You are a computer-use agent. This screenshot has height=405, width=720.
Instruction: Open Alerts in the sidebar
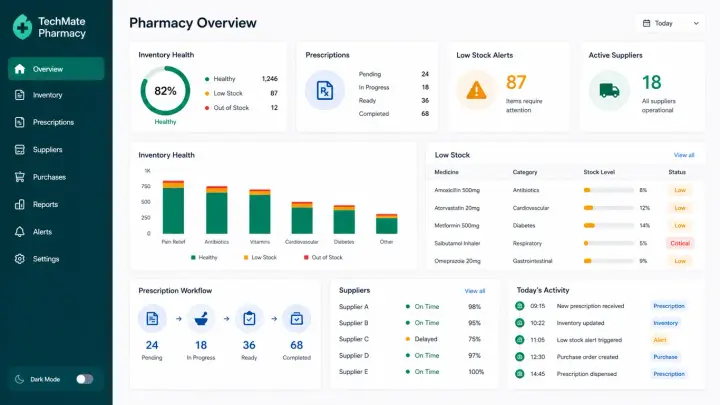[x=56, y=232]
